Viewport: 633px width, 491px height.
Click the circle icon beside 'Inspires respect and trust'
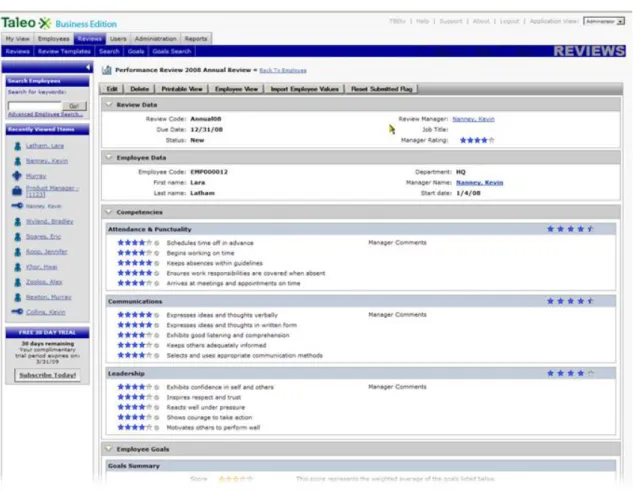(157, 397)
